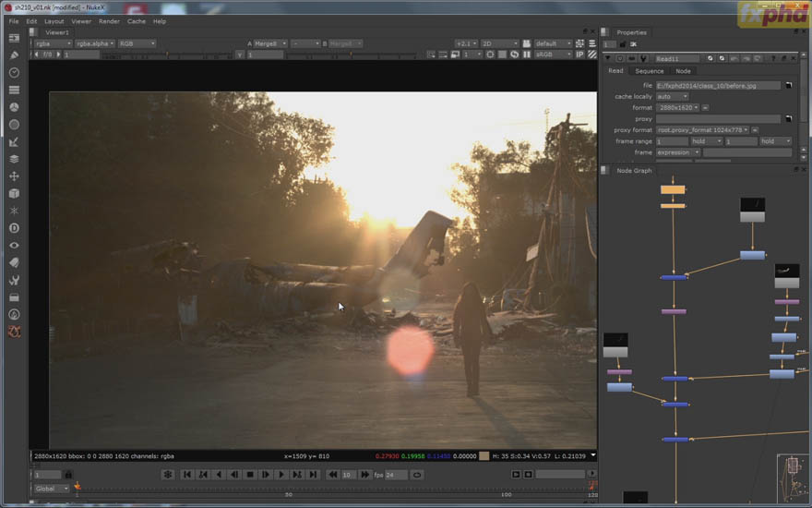Open the Draw nodes toolbar menu
Screen dimensions: 812x508
click(x=14, y=54)
